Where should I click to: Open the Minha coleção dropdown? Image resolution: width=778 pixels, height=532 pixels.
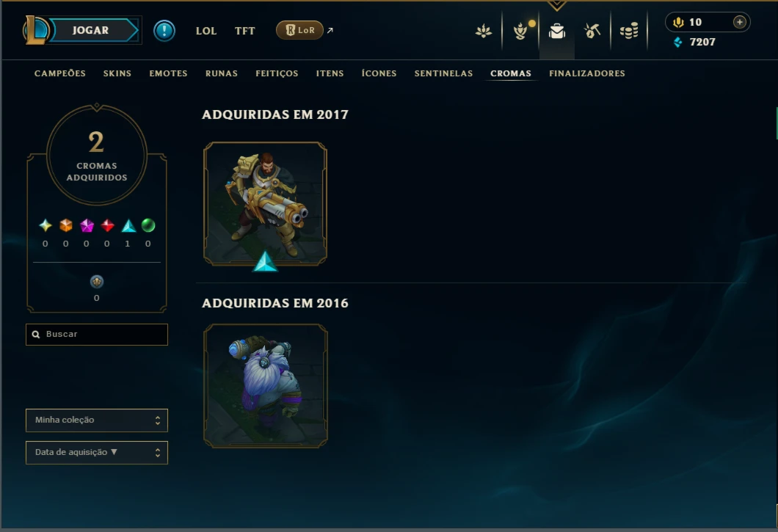(x=97, y=420)
